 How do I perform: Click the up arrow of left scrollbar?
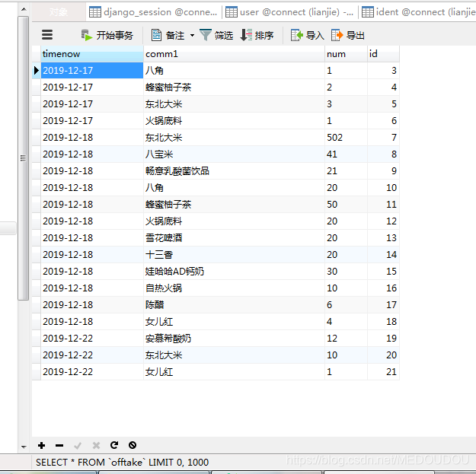pos(24,9)
